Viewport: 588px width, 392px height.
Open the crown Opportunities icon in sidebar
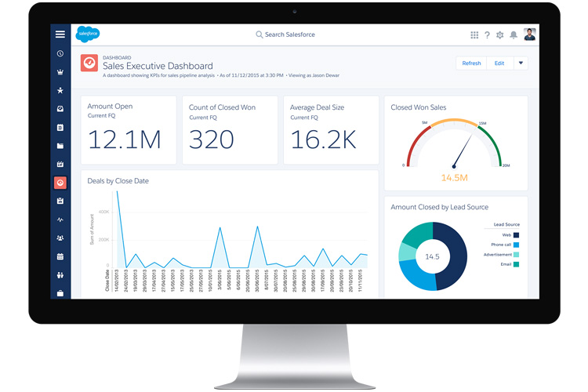pos(60,72)
